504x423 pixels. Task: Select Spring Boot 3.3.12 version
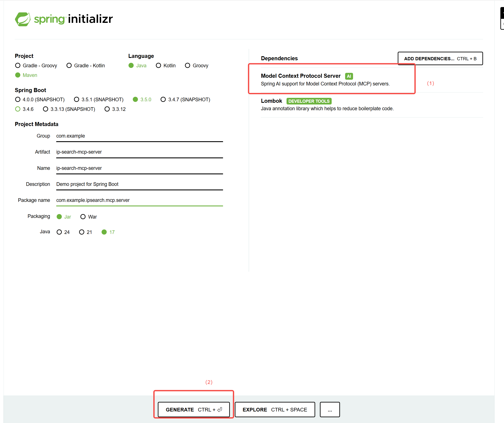click(115, 109)
